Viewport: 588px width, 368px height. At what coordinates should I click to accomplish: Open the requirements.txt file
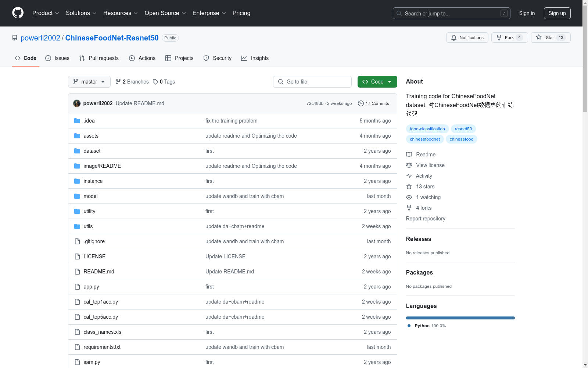[x=102, y=347]
